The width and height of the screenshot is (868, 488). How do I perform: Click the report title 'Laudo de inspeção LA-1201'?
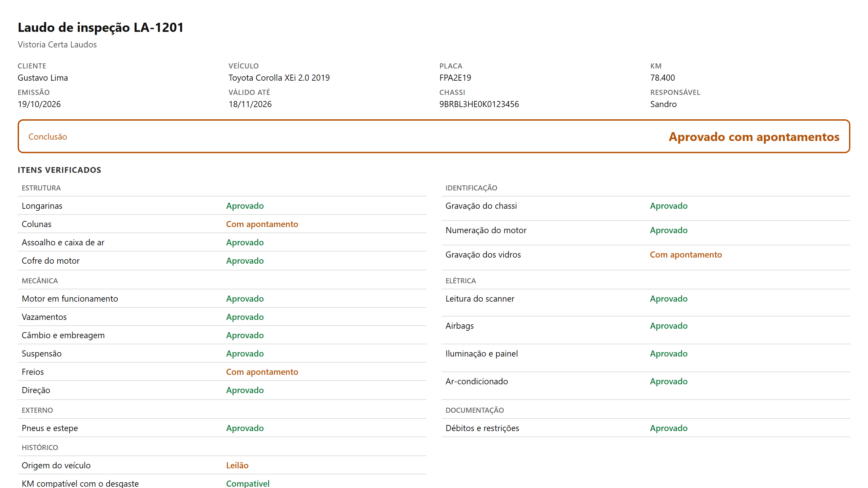101,27
